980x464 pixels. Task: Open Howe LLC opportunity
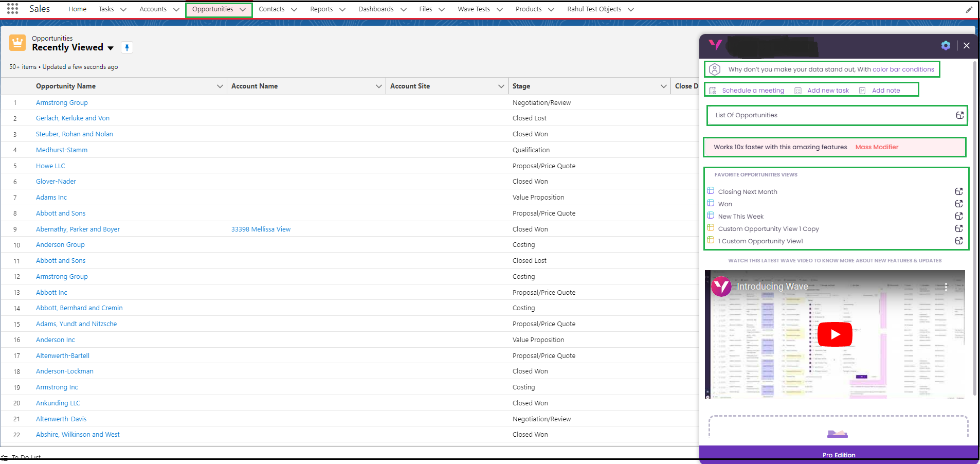coord(50,166)
